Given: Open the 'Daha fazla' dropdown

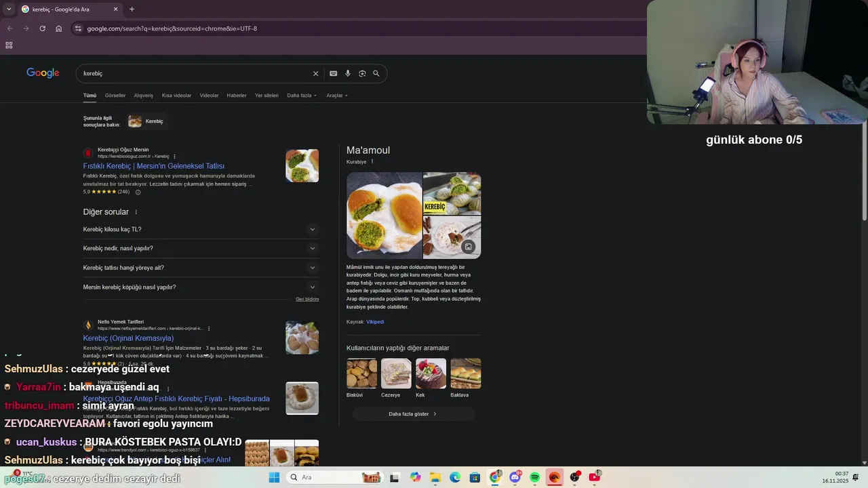Looking at the screenshot, I should [x=302, y=96].
